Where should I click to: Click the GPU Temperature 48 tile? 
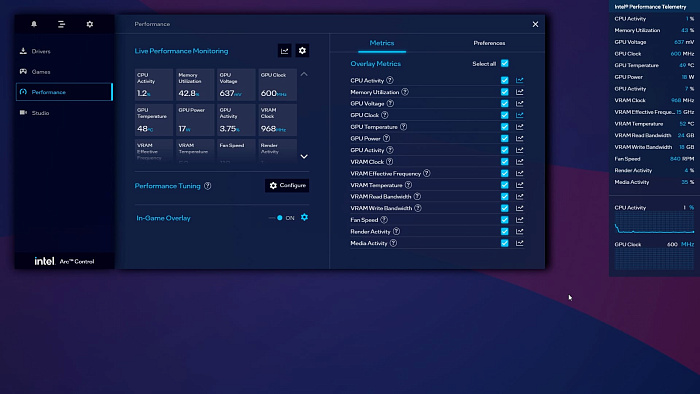154,120
